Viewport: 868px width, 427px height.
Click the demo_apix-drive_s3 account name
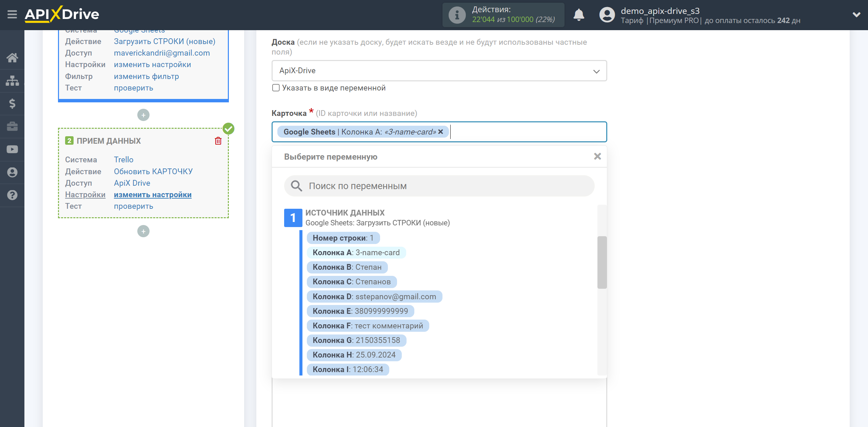coord(660,11)
